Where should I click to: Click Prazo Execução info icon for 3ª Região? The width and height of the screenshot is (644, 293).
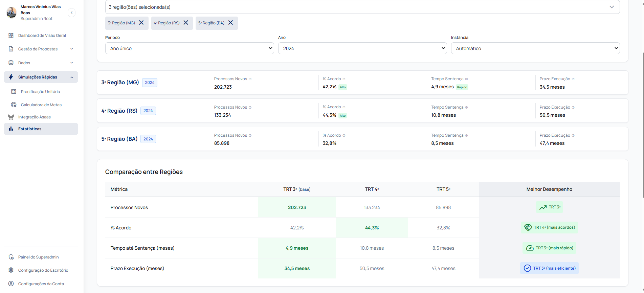click(573, 79)
